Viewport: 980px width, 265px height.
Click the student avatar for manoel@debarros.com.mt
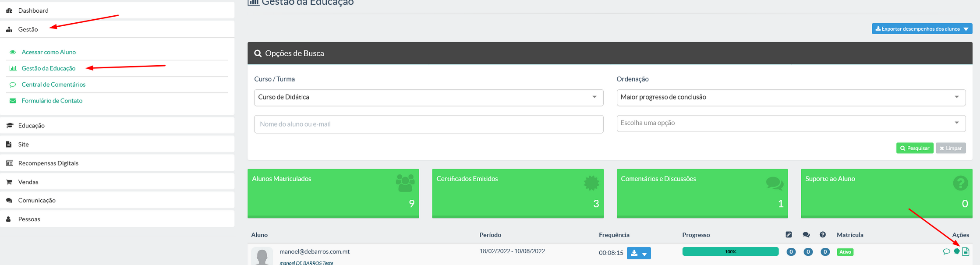click(262, 257)
